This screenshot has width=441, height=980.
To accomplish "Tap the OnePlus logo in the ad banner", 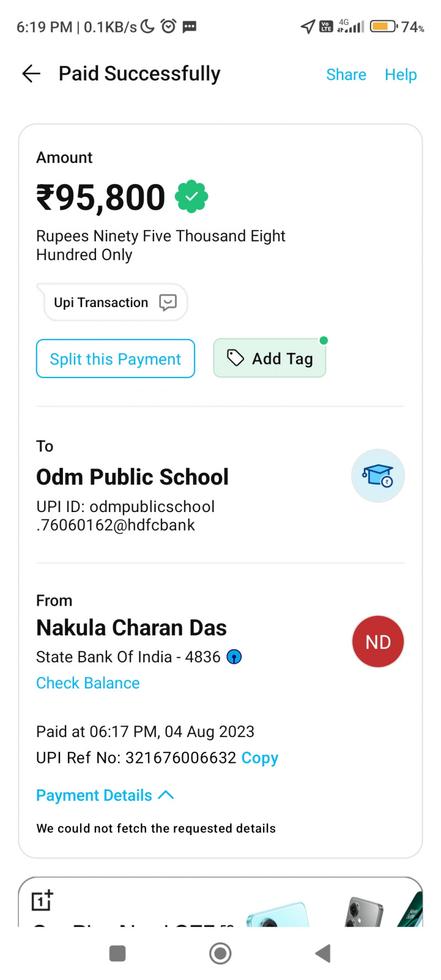I will (x=42, y=900).
